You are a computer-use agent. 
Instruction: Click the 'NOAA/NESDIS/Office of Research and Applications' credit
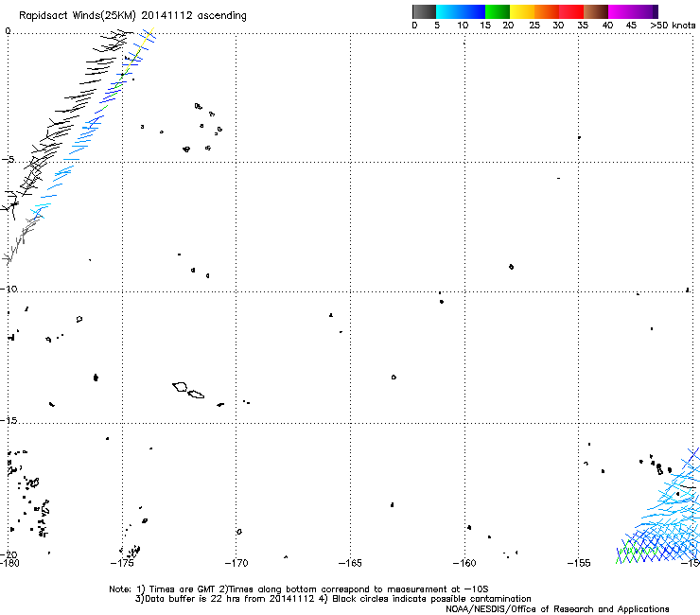click(557, 609)
